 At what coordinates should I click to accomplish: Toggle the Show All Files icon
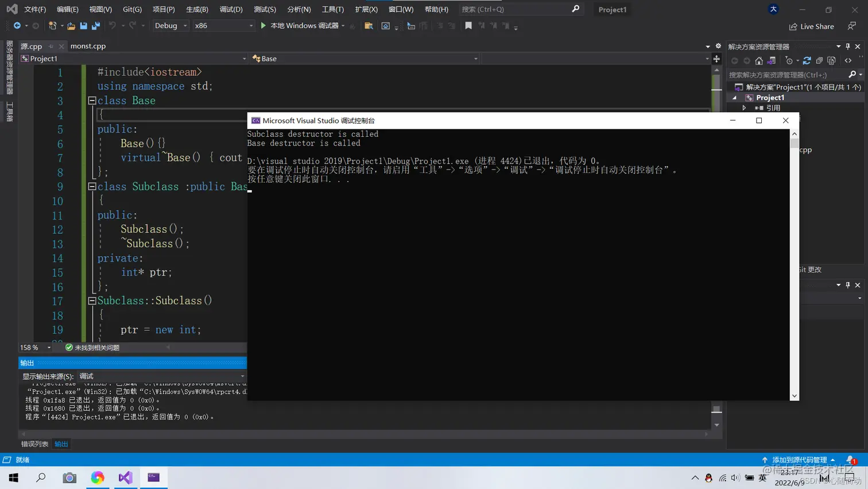[831, 61]
